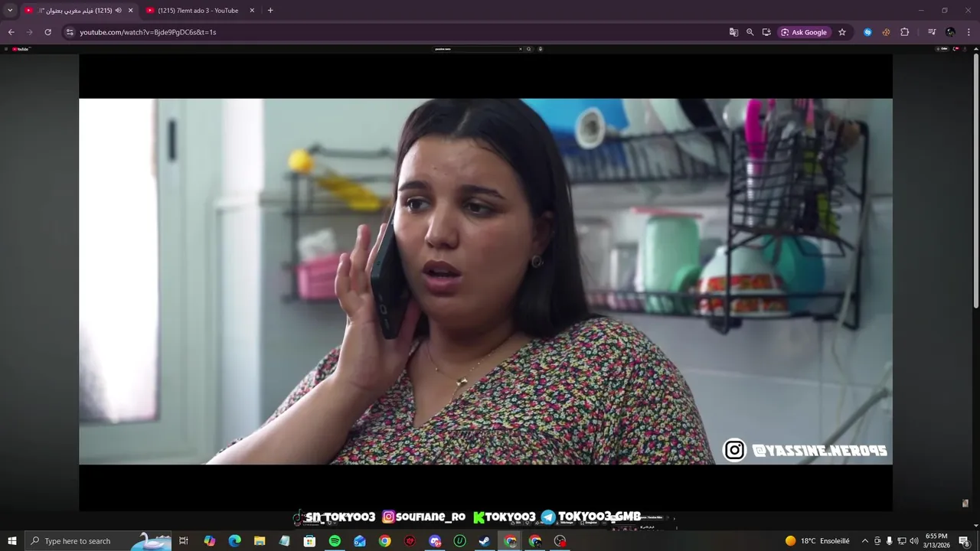Open volume control in system tray

click(x=913, y=541)
